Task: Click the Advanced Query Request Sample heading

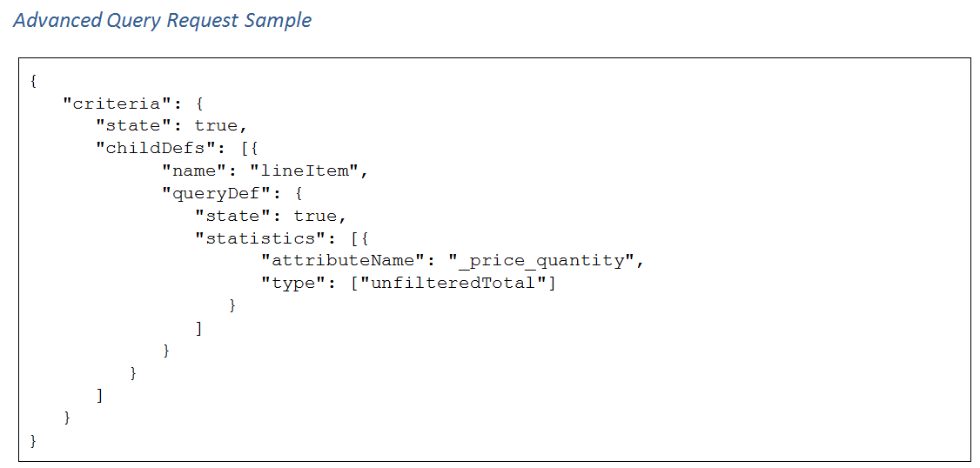Action: [x=163, y=20]
